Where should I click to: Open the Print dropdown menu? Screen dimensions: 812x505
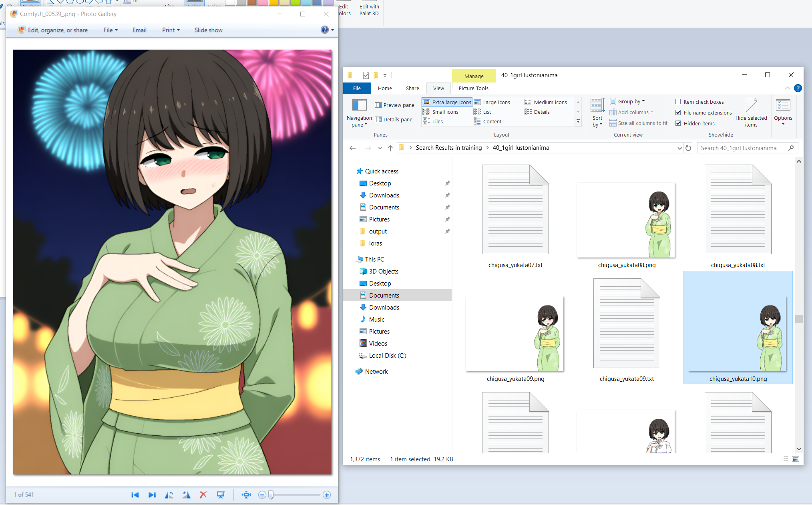[171, 30]
